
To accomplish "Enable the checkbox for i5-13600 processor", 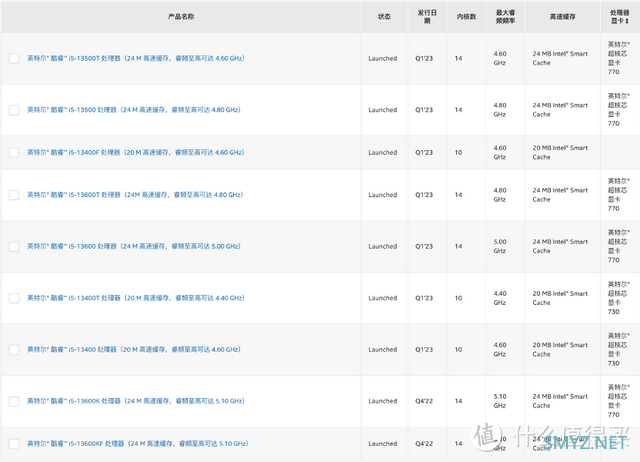I will [x=14, y=247].
